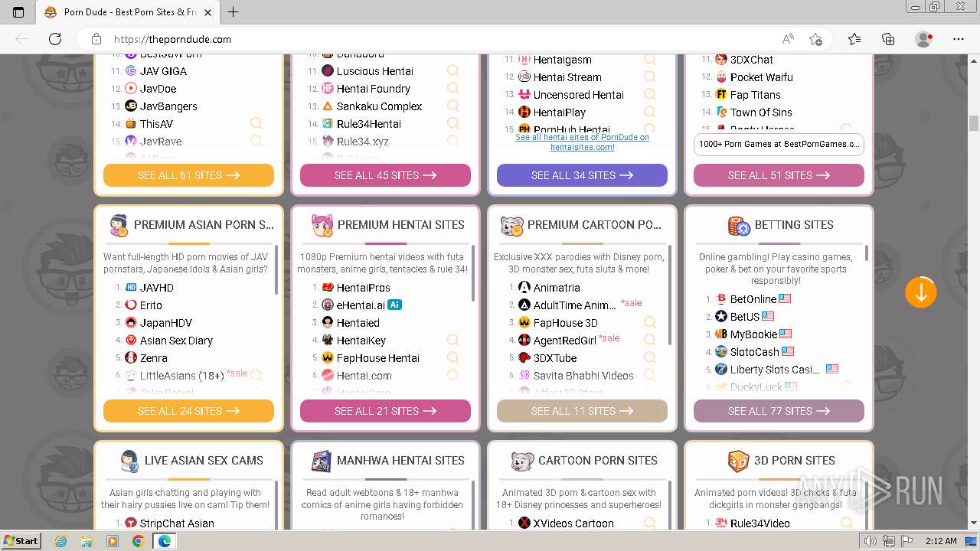Open the MyBookie link
Screen dimensions: 980x551
click(753, 334)
